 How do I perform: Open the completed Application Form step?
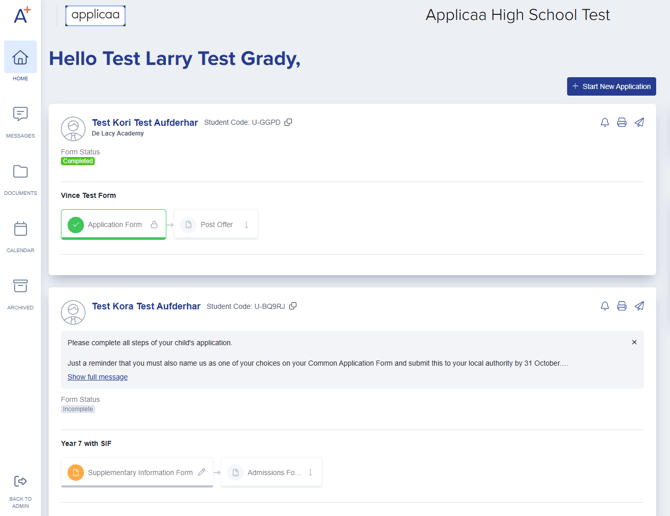[113, 225]
